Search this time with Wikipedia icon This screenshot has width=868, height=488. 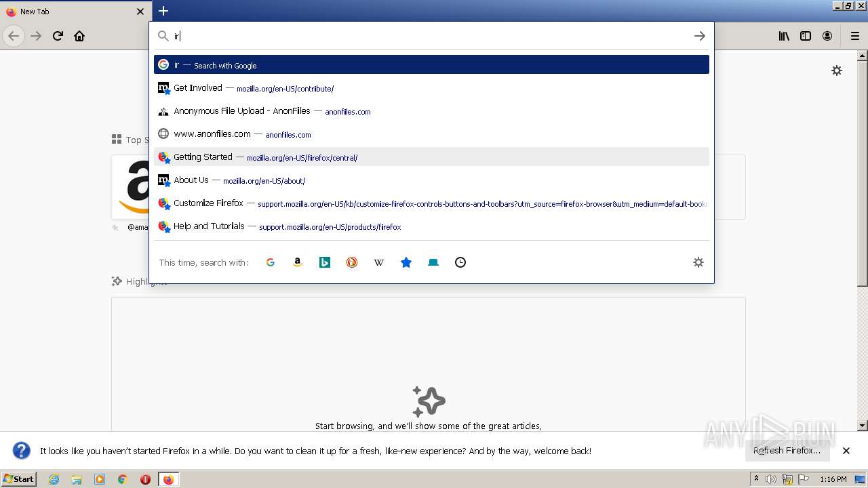pos(379,262)
